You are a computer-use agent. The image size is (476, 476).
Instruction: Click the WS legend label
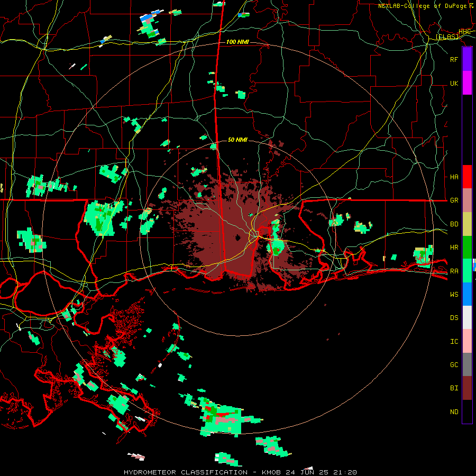(454, 294)
